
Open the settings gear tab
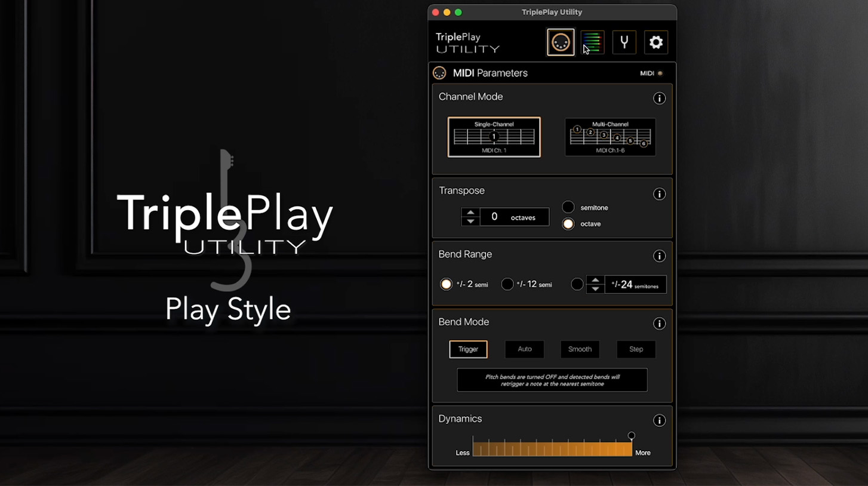[x=655, y=42]
